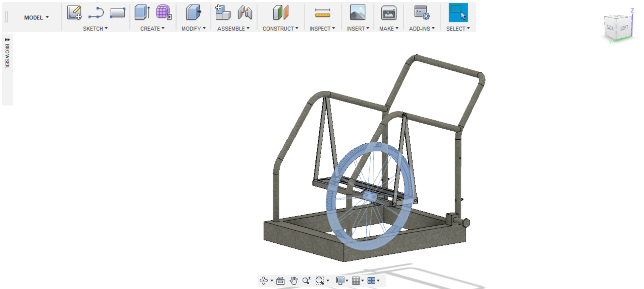Open the Create Form tool
Image resolution: width=644 pixels, height=289 pixels.
click(x=164, y=12)
